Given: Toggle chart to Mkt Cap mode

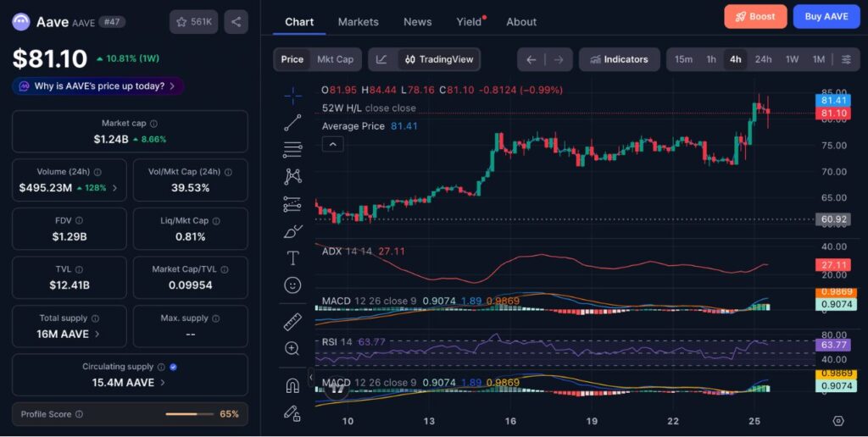Looking at the screenshot, I should tap(335, 59).
